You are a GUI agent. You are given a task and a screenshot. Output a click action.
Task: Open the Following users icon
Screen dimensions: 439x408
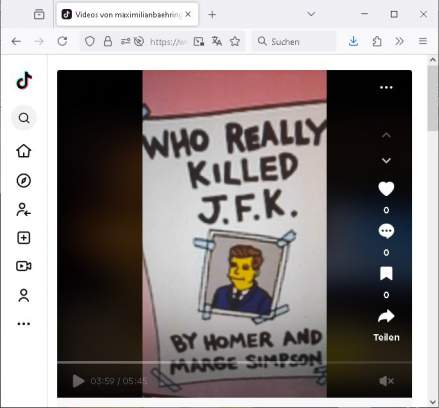click(24, 210)
